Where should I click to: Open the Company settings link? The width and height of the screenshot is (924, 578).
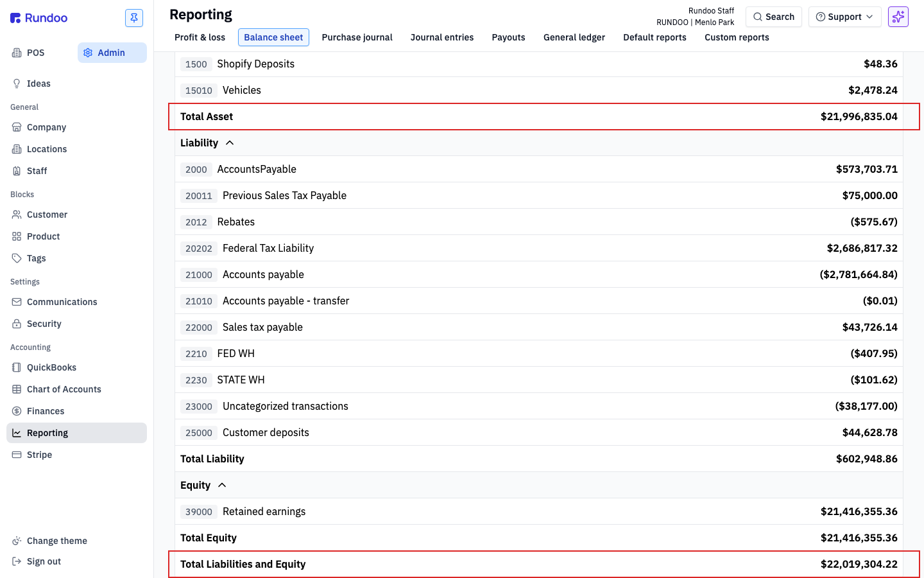76,127
